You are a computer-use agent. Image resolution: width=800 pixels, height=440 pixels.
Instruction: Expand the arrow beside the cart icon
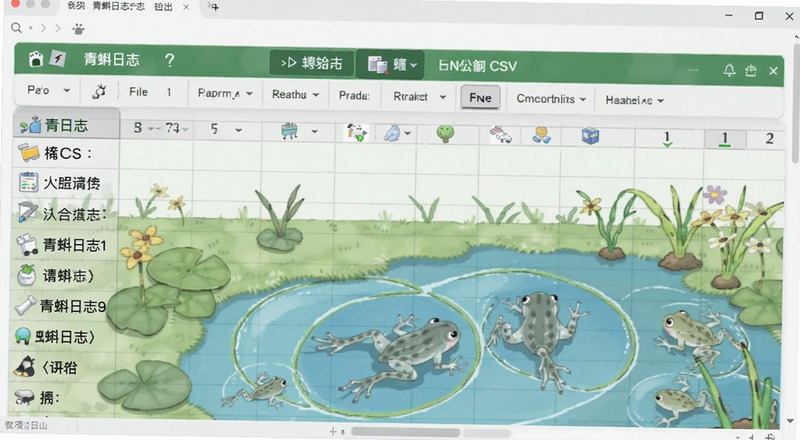(314, 132)
